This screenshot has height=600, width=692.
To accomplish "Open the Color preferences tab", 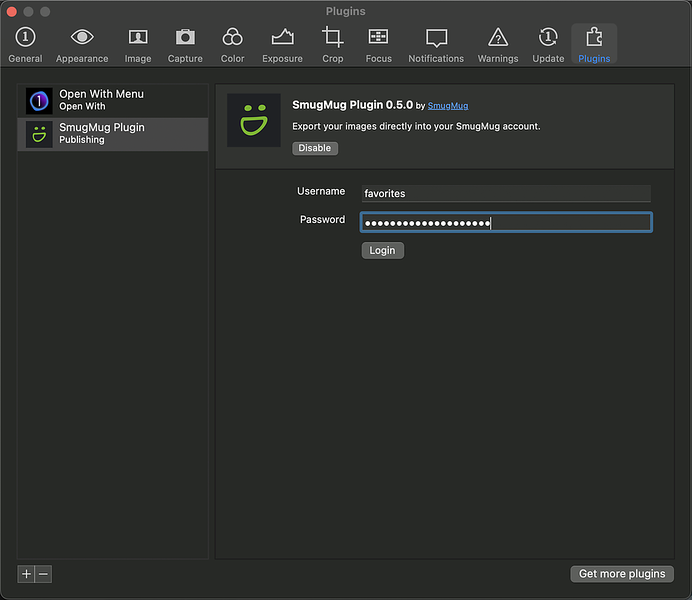I will point(232,45).
